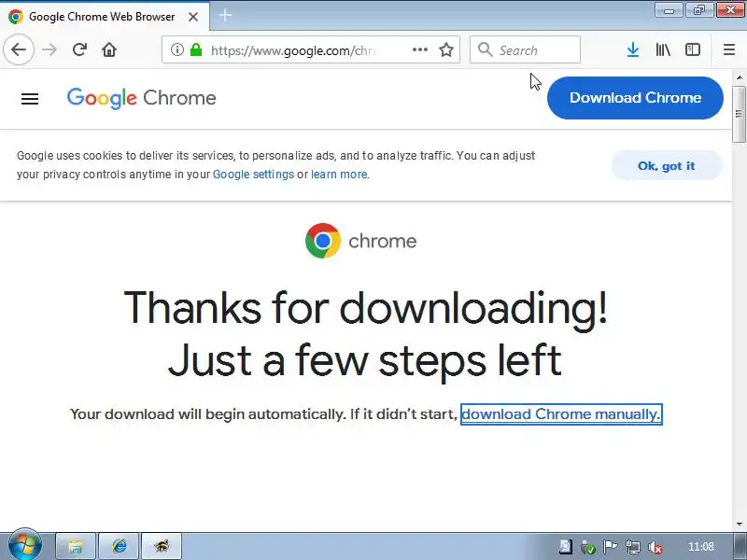The image size is (747, 560).
Task: Go back to the previous page
Action: [19, 49]
